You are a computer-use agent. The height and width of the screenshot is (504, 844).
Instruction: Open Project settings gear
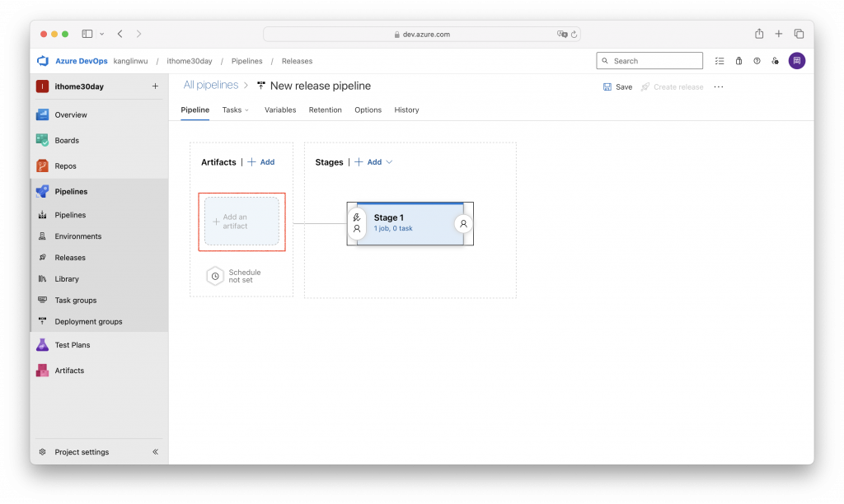[x=43, y=452]
